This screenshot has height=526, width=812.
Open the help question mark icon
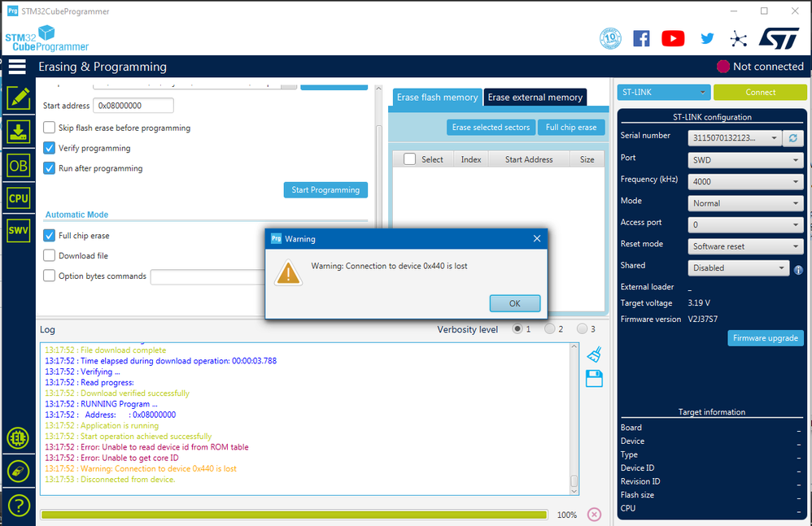coord(18,506)
